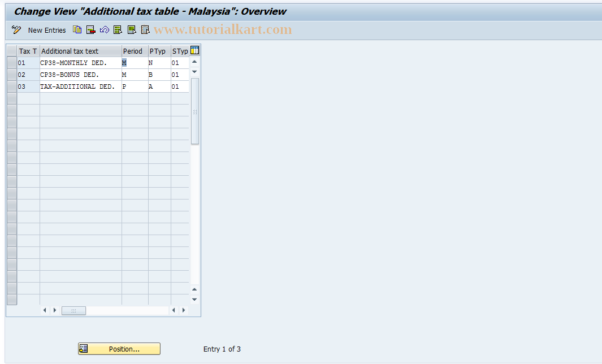Click the CP38-BONUS DED. text field
Viewport: 602px width, 364px height.
click(81, 75)
